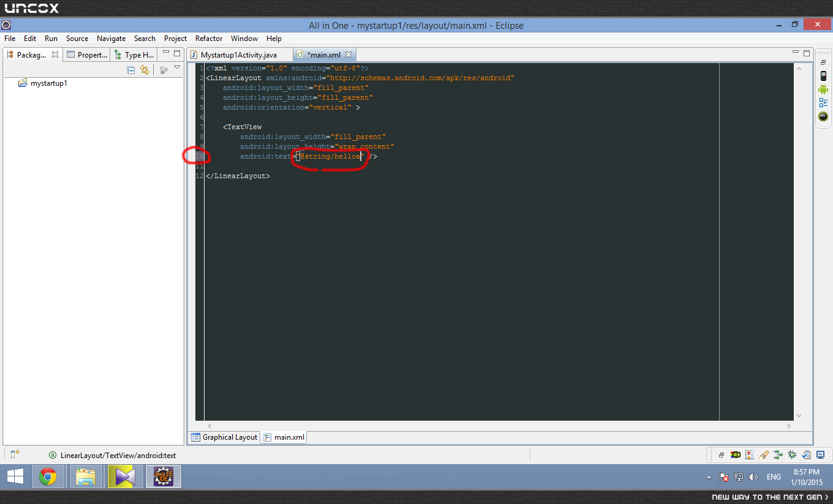
Task: Open the flashlight Search view icon
Action: (x=764, y=455)
